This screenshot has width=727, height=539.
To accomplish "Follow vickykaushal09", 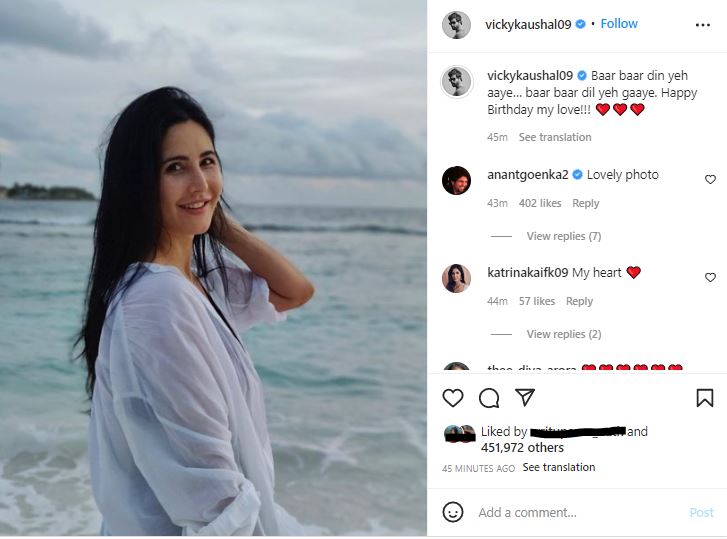I will pyautogui.click(x=619, y=24).
